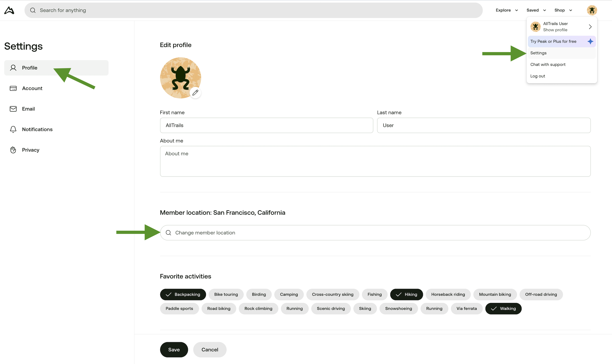
Task: Click the Last name input field
Action: pos(484,125)
